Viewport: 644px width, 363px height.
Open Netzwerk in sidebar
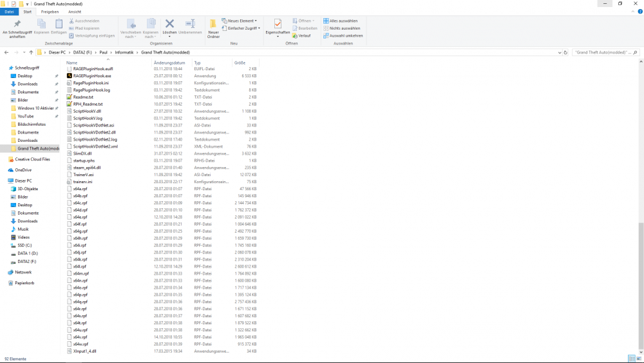click(23, 272)
